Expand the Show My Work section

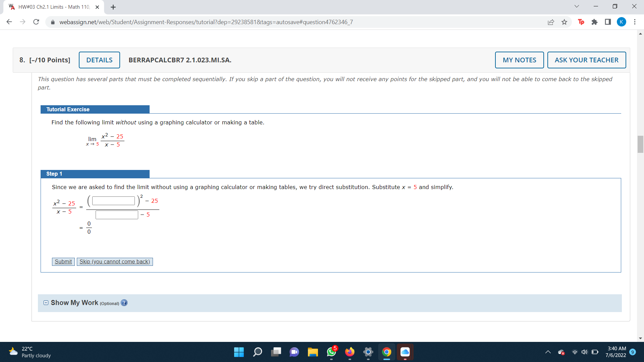(46, 303)
